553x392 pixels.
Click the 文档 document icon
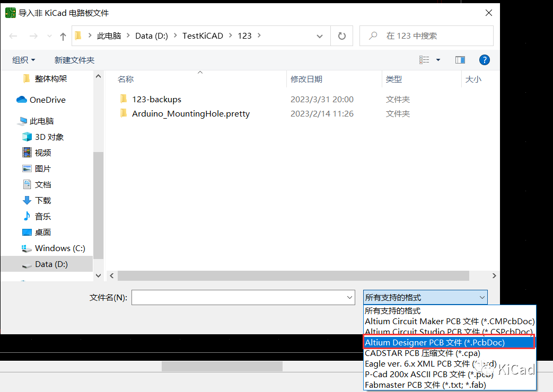click(x=27, y=184)
